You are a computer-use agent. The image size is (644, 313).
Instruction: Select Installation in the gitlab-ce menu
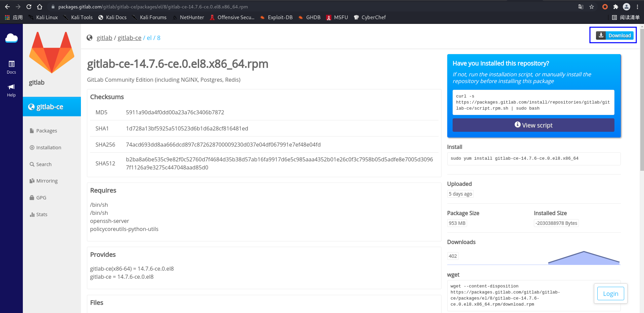49,147
